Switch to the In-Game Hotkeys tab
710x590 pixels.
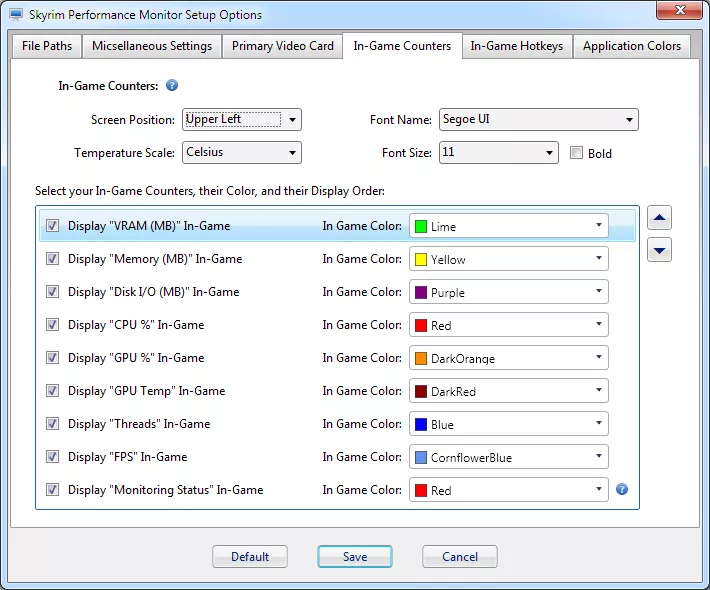click(517, 46)
